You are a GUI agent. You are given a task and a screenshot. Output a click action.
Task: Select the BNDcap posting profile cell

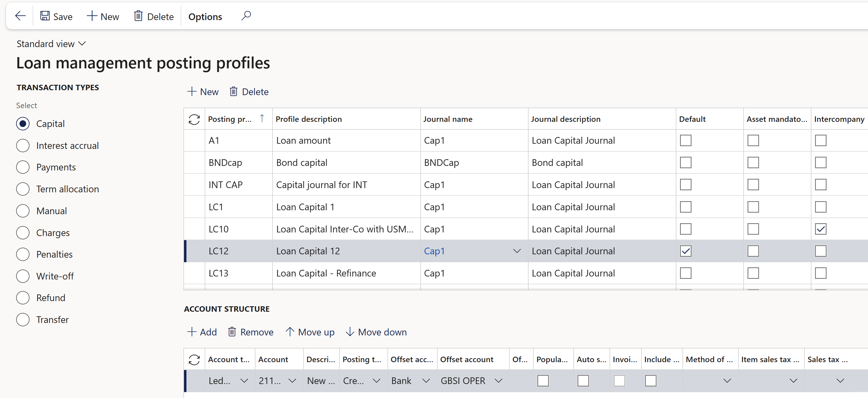pyautogui.click(x=238, y=163)
